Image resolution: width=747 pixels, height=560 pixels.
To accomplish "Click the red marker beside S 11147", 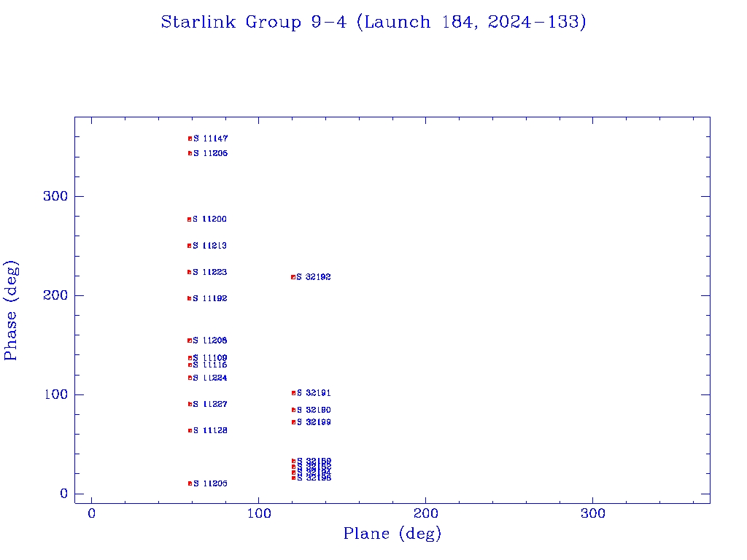I will click(x=190, y=139).
